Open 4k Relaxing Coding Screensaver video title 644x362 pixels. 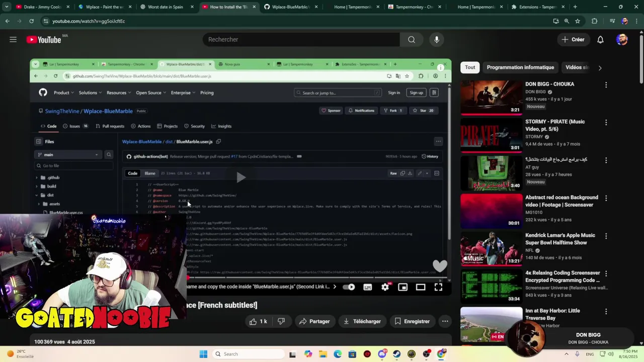coord(562,277)
